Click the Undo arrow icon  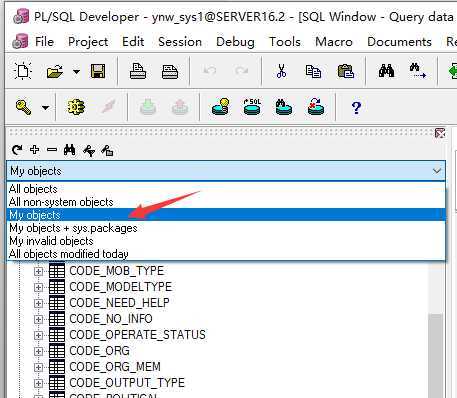(210, 71)
